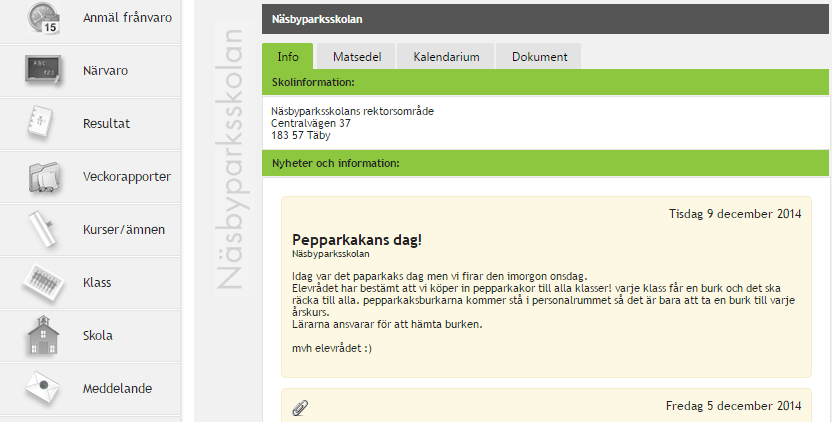832x422 pixels.
Task: Click the clock calendar icon for Anmäl frånvaro
Action: point(44,18)
